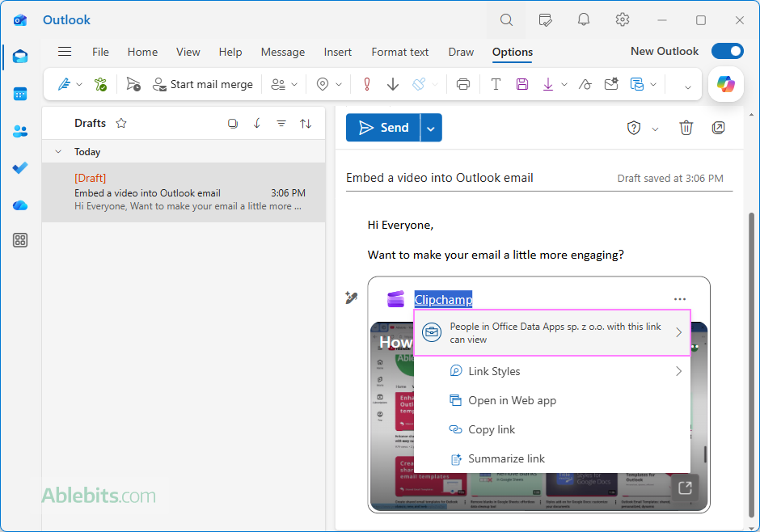This screenshot has width=760, height=532.
Task: Open dropdown beside blue message options icon
Action: (653, 85)
